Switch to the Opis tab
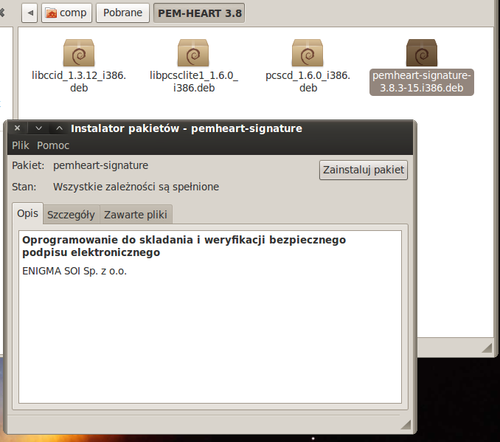This screenshot has height=442, width=500. (x=28, y=213)
